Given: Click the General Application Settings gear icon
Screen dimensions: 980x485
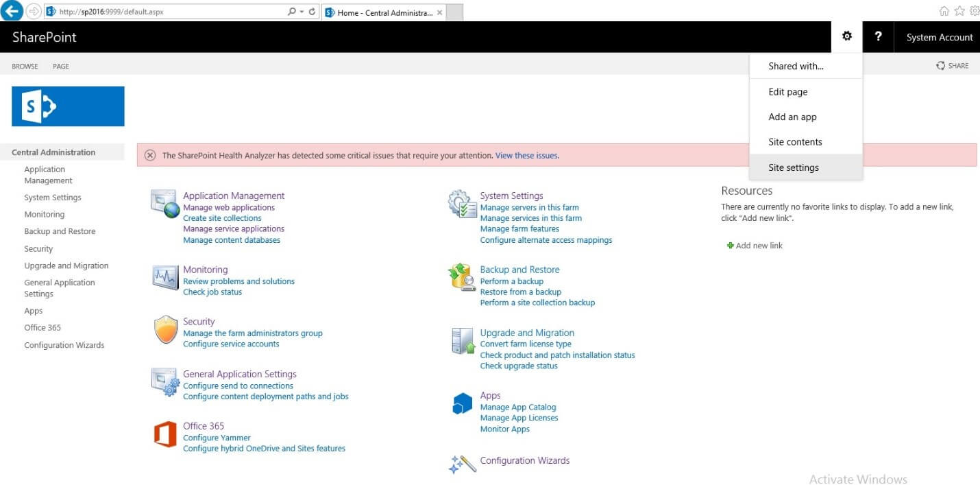Looking at the screenshot, I should pos(165,383).
